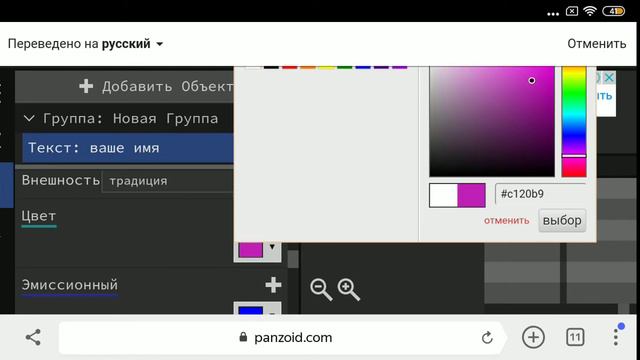Pick a shade in the saturation square
Image resolution: width=640 pixels, height=360 pixels.
(492, 122)
